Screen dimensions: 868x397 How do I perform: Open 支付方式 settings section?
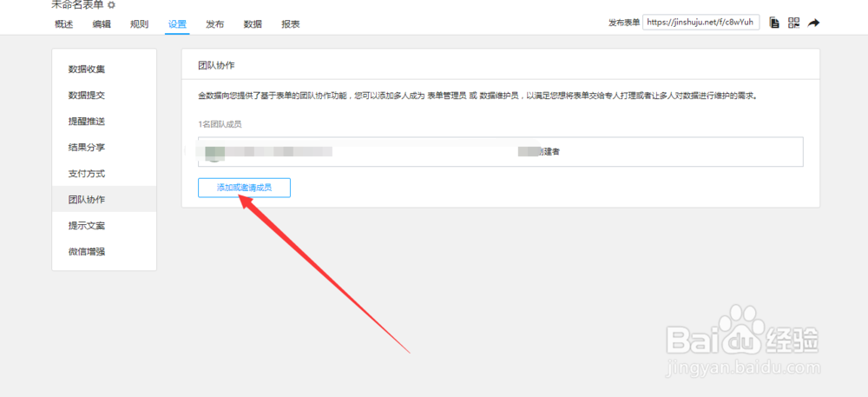(x=104, y=173)
